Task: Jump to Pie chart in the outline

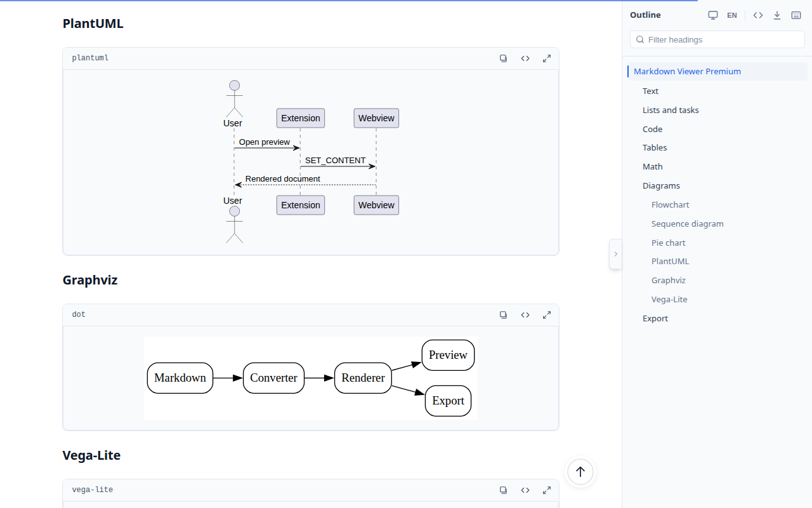Action: click(668, 243)
